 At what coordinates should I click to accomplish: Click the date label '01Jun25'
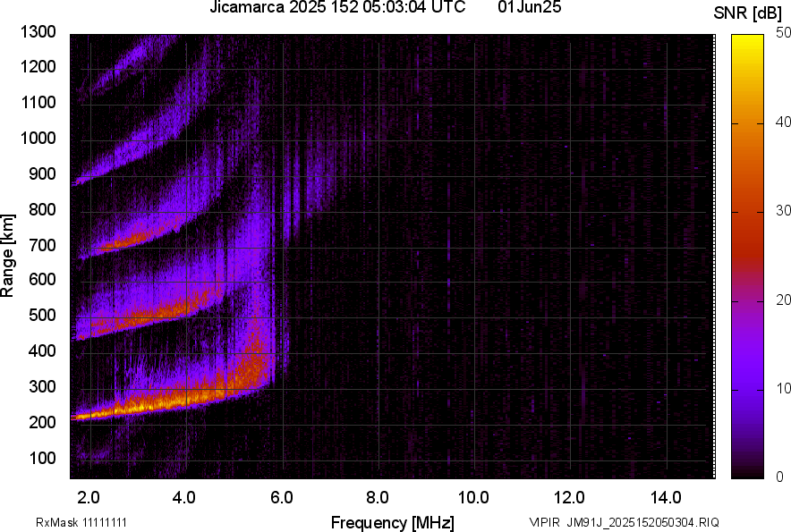coord(529,7)
